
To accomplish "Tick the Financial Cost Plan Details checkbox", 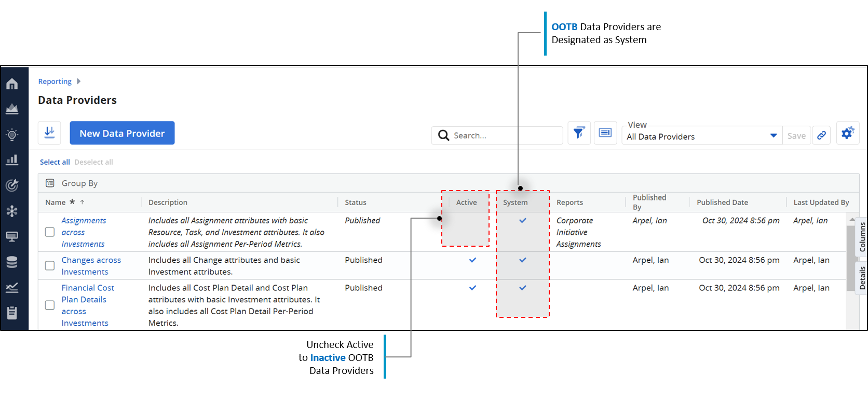I will pyautogui.click(x=50, y=305).
